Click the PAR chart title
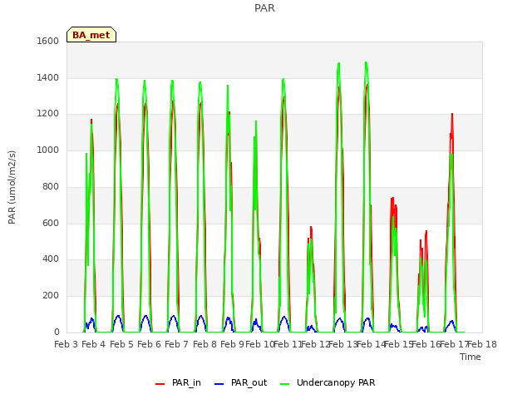 (264, 8)
